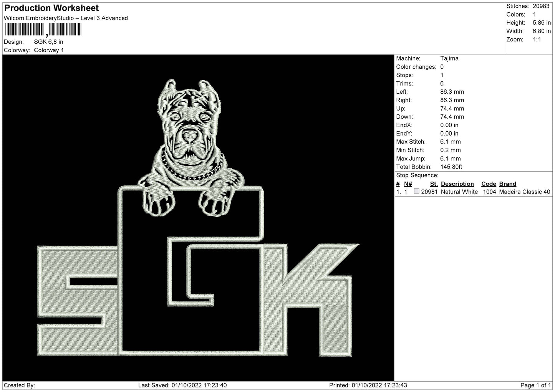Click the 'Printed: 01/10/2022 17:23:43' text
This screenshot has height=392, width=555.
coord(368,385)
